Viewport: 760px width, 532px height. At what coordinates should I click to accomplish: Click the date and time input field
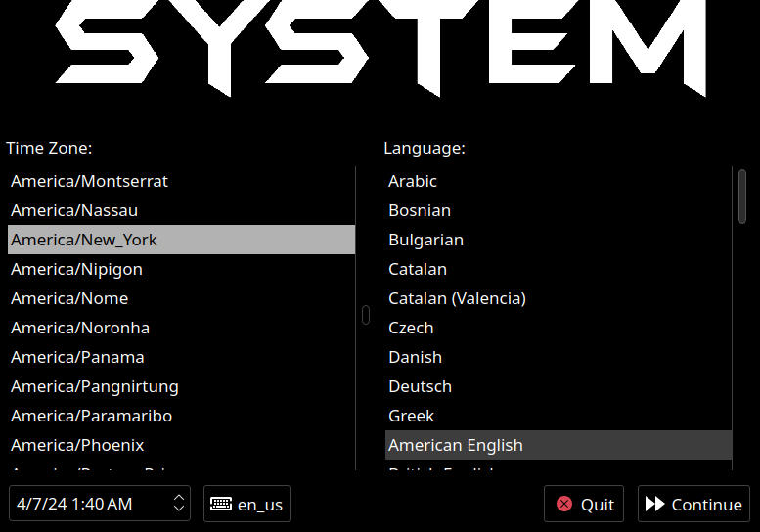pos(88,505)
